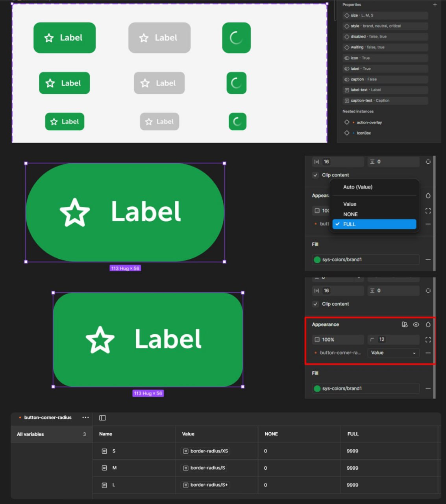This screenshot has width=446, height=504.
Task: Open the border-radius/XS alias value chip
Action: click(206, 451)
